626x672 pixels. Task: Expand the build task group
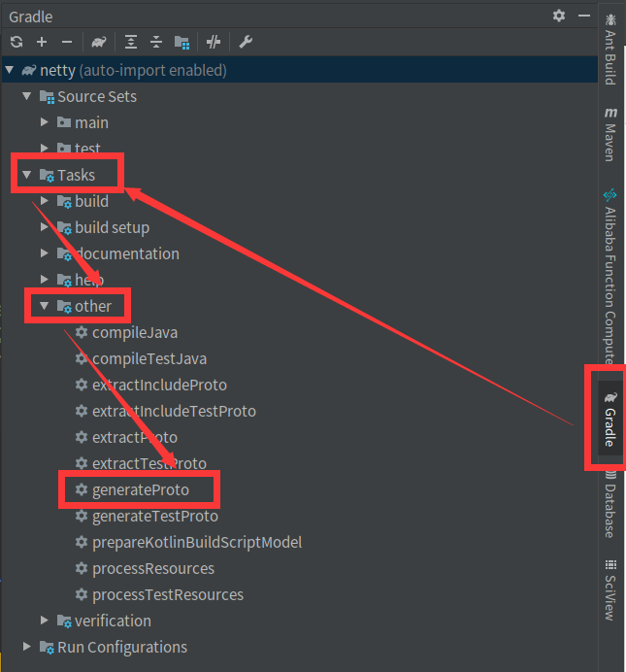pyautogui.click(x=44, y=201)
